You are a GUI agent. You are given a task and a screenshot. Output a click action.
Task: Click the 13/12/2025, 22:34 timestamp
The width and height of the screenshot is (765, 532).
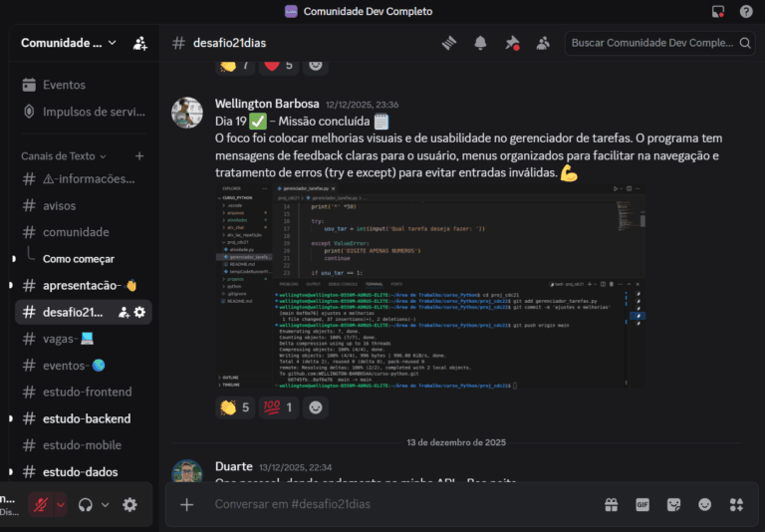(x=295, y=467)
